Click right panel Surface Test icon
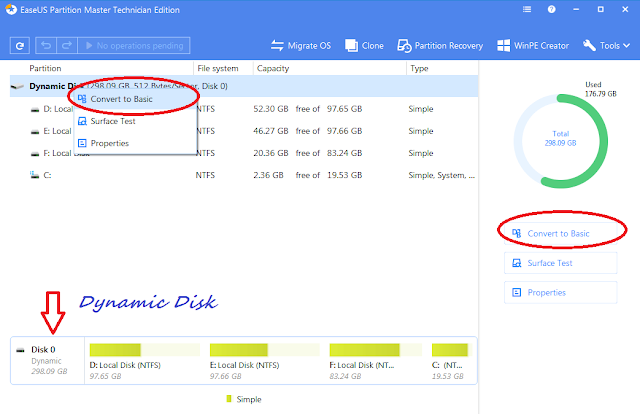 (x=517, y=263)
